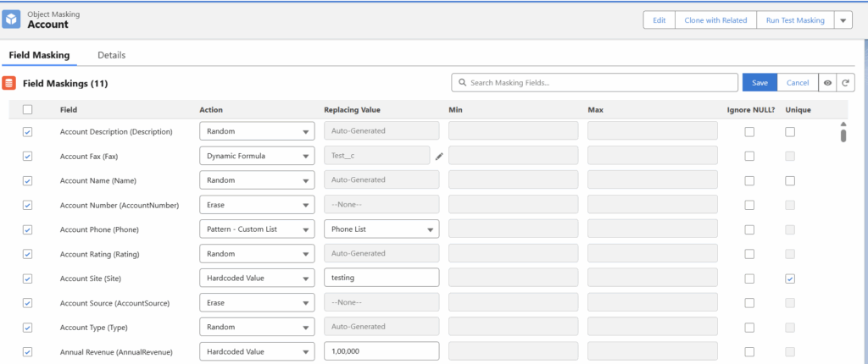Uncheck the Unique box for Account Site
Image resolution: width=868 pixels, height=364 pixels.
coord(790,279)
